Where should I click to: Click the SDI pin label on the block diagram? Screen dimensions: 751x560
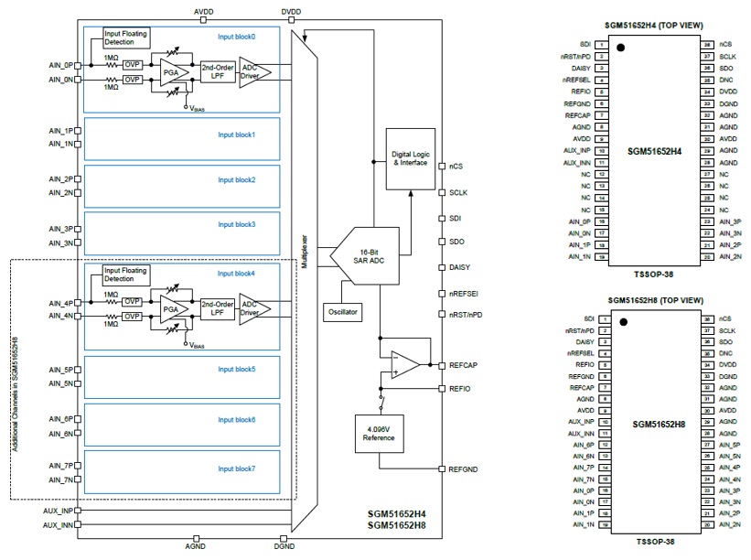(455, 219)
